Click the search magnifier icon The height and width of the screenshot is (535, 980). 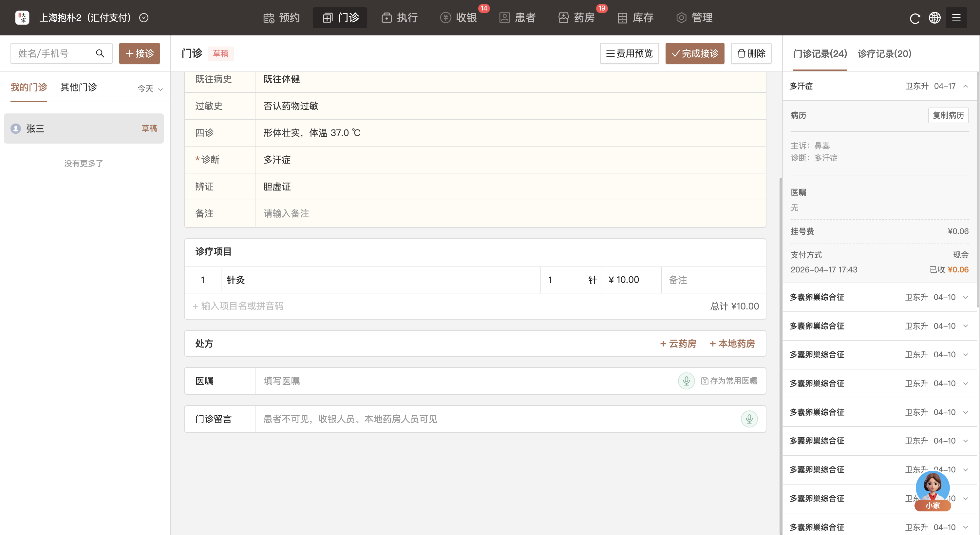pyautogui.click(x=100, y=53)
